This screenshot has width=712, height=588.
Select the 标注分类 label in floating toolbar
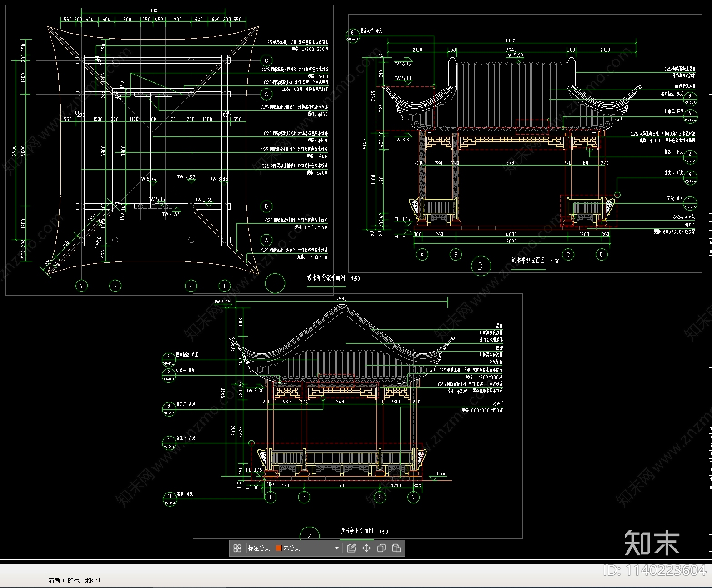(259, 548)
